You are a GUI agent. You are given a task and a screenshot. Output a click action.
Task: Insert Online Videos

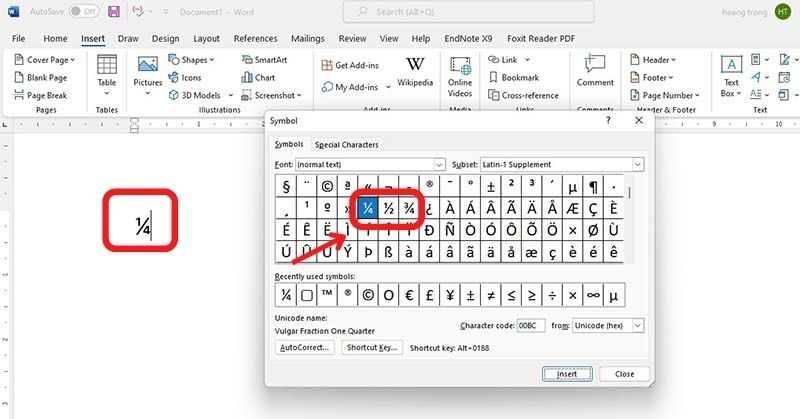(460, 77)
